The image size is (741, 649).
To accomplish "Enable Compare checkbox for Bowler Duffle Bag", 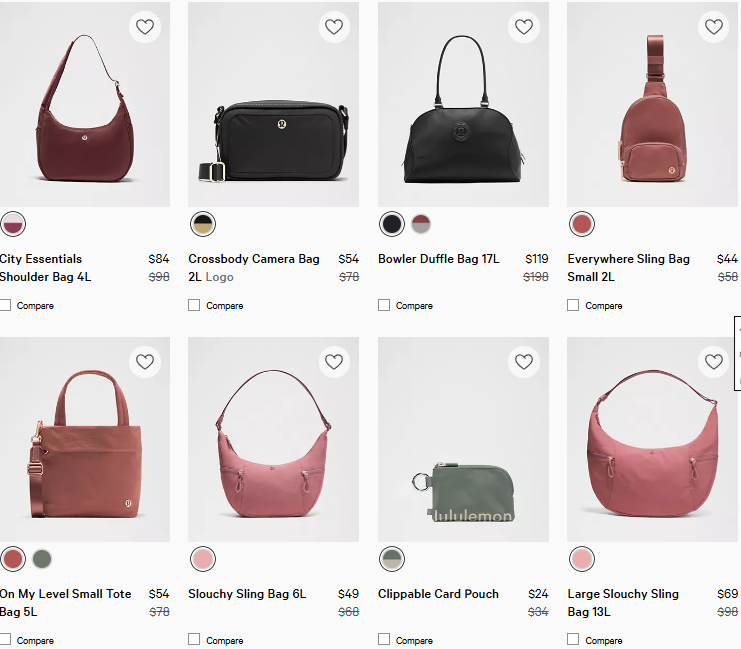I will 384,305.
